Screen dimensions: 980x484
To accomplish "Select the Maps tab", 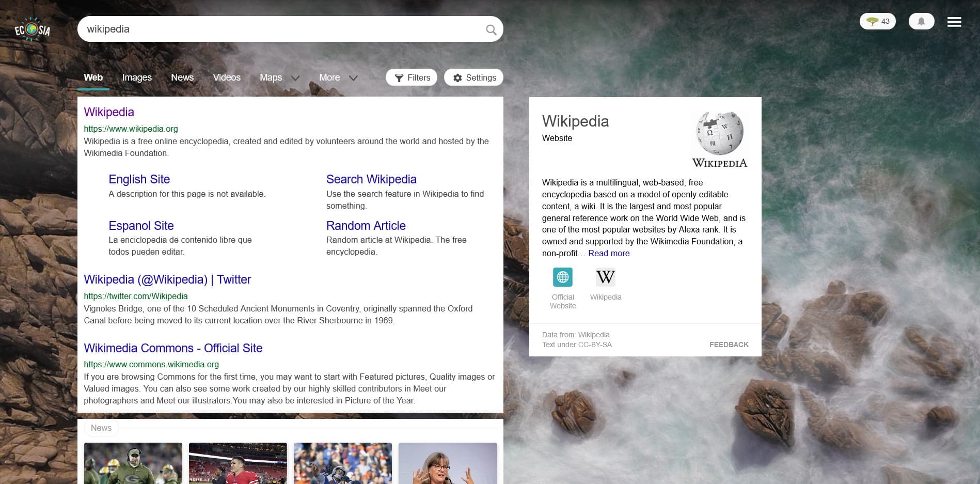I will 271,77.
